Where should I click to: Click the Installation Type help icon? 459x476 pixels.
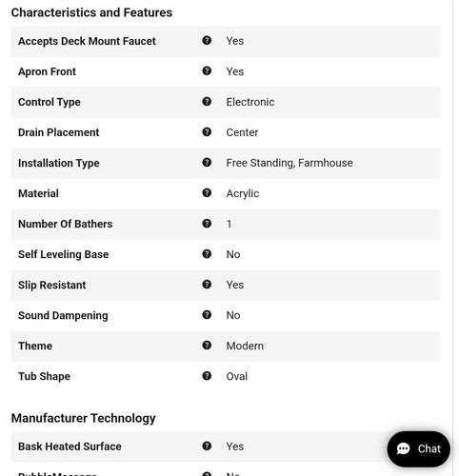(x=207, y=162)
